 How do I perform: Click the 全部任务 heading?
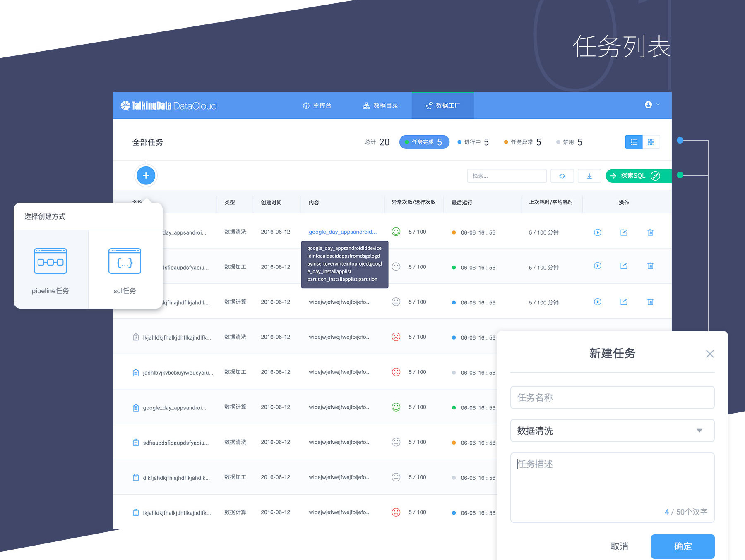click(x=148, y=142)
